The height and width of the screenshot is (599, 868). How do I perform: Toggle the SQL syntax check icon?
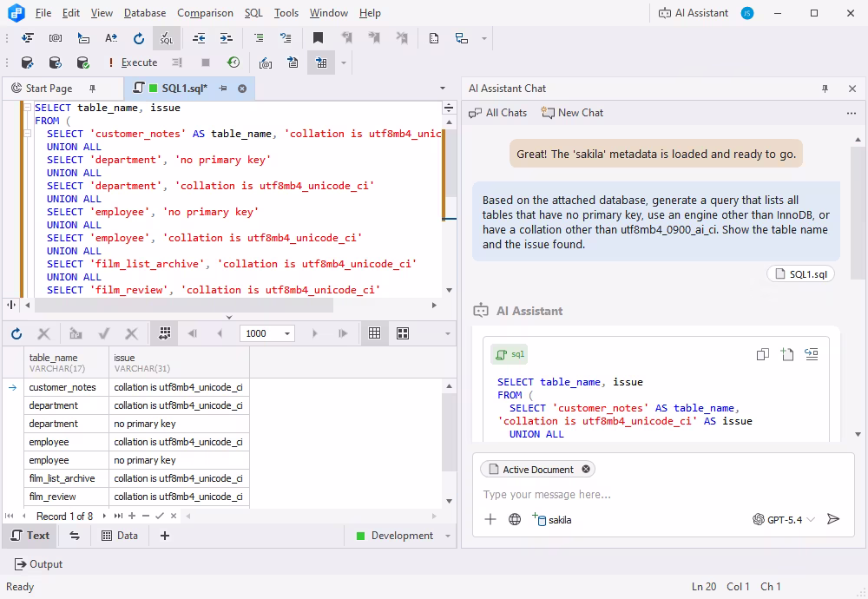pos(166,38)
